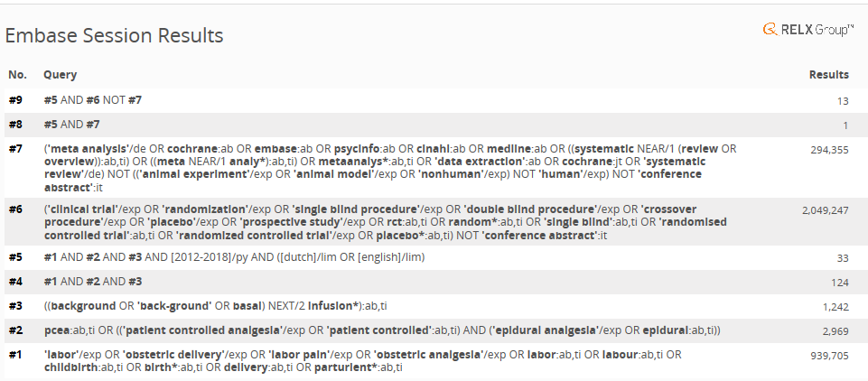The image size is (868, 381).
Task: Select search row number #8
Action: coord(15,125)
